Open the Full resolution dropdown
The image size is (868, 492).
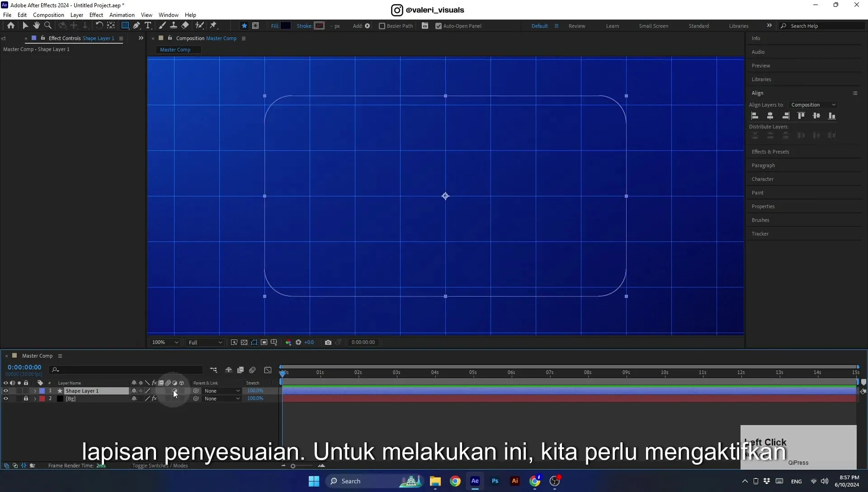(x=205, y=342)
